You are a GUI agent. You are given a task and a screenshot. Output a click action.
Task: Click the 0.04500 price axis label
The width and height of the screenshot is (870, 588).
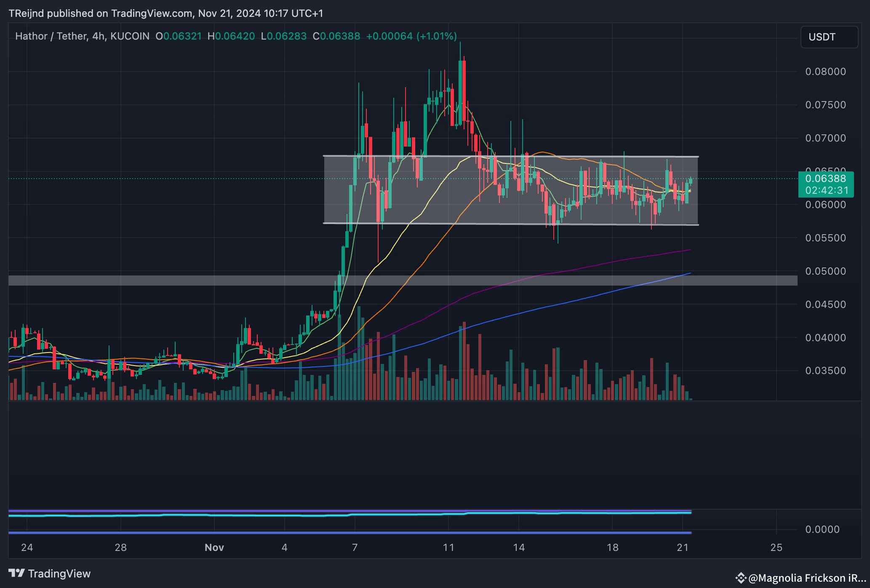coord(825,305)
